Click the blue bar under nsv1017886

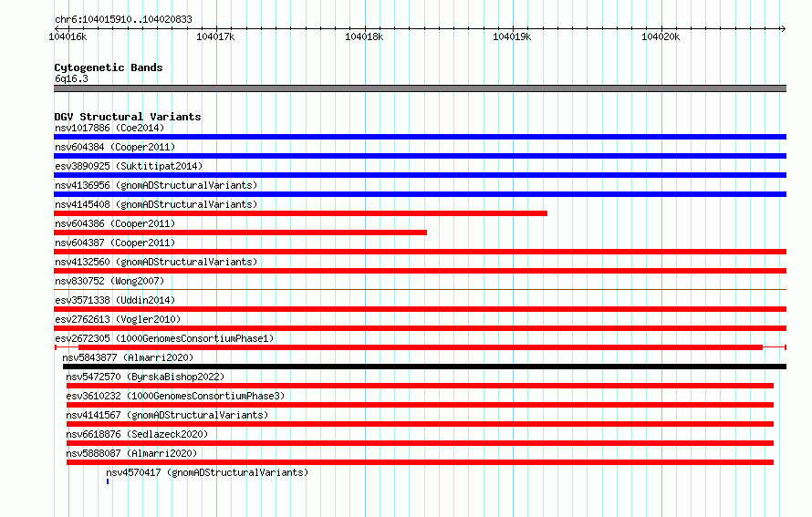click(x=420, y=137)
